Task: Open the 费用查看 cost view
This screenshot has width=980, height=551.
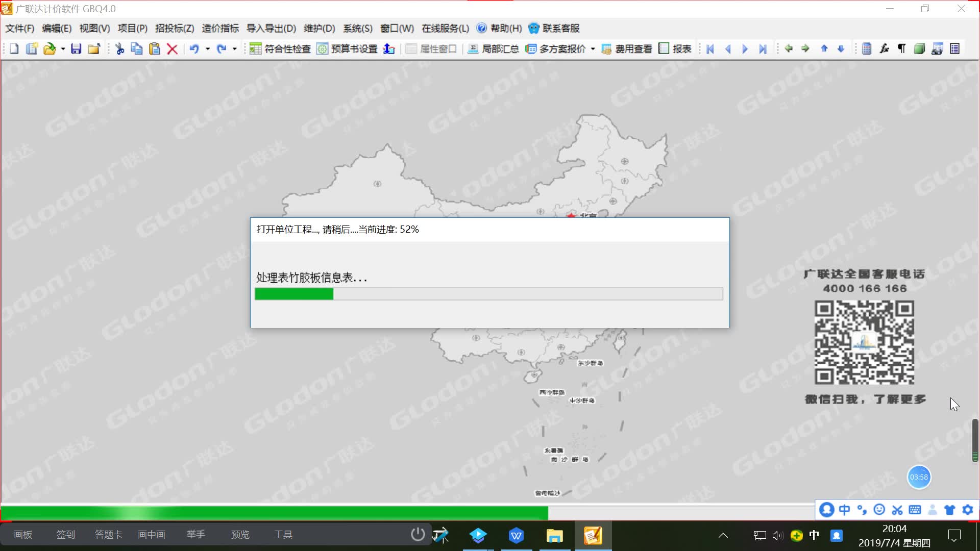Action: [627, 48]
